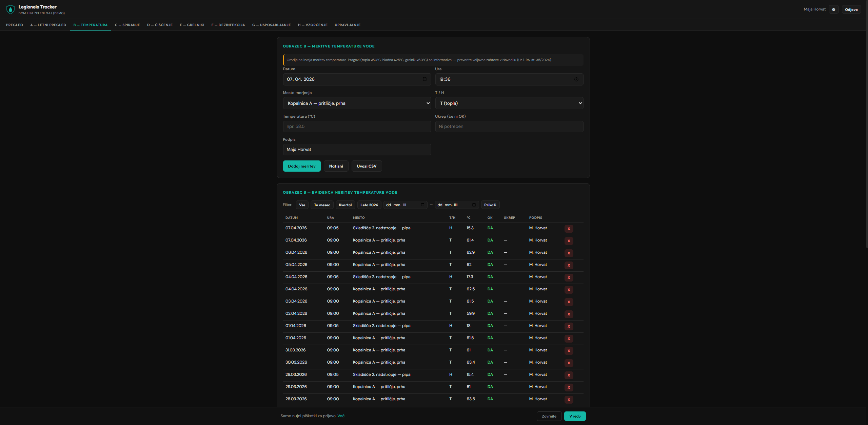
Task: Click filter end date field
Action: click(457, 205)
